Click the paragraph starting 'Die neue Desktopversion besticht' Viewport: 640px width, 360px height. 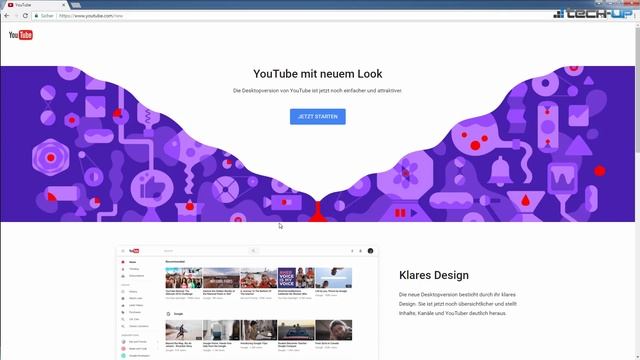pyautogui.click(x=458, y=304)
